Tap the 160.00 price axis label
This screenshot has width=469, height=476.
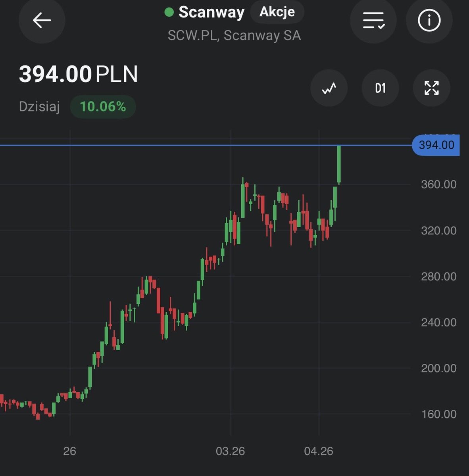(x=438, y=414)
